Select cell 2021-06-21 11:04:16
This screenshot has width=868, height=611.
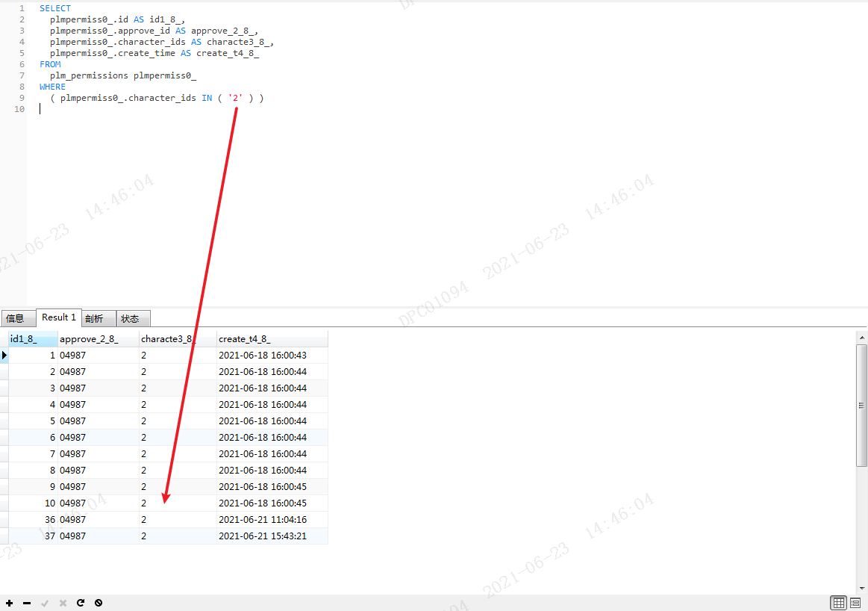pyautogui.click(x=272, y=520)
